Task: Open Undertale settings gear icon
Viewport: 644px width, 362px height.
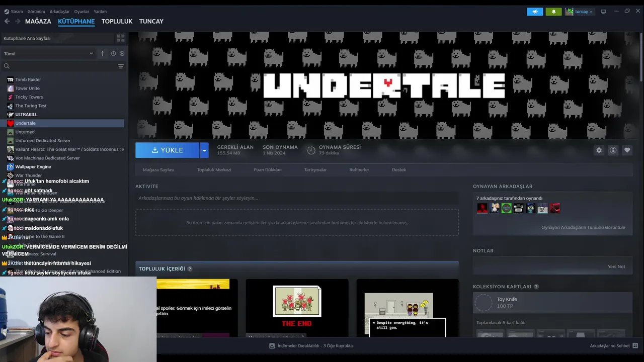Action: (599, 150)
